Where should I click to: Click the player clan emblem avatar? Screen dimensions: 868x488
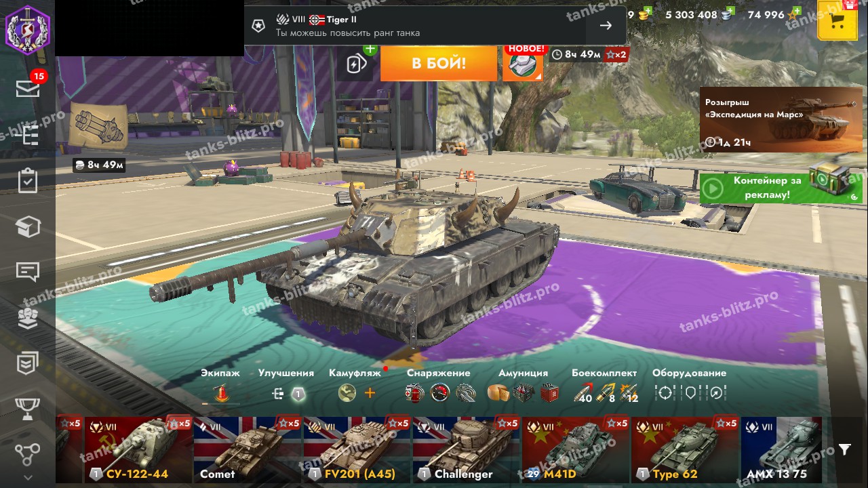(28, 28)
